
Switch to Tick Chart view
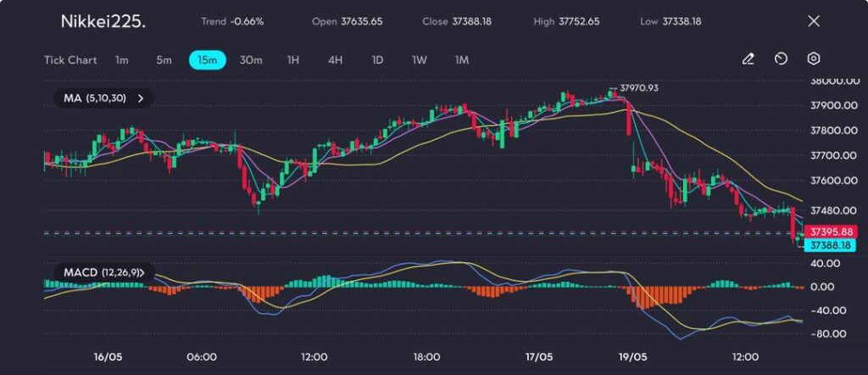(70, 60)
